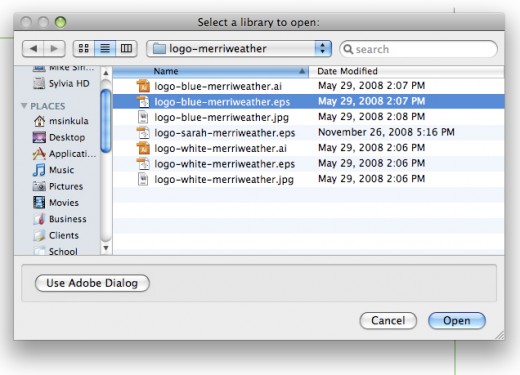Click icon of logo-sarah-merriweather.eps
The image size is (520, 375).
pos(143,133)
